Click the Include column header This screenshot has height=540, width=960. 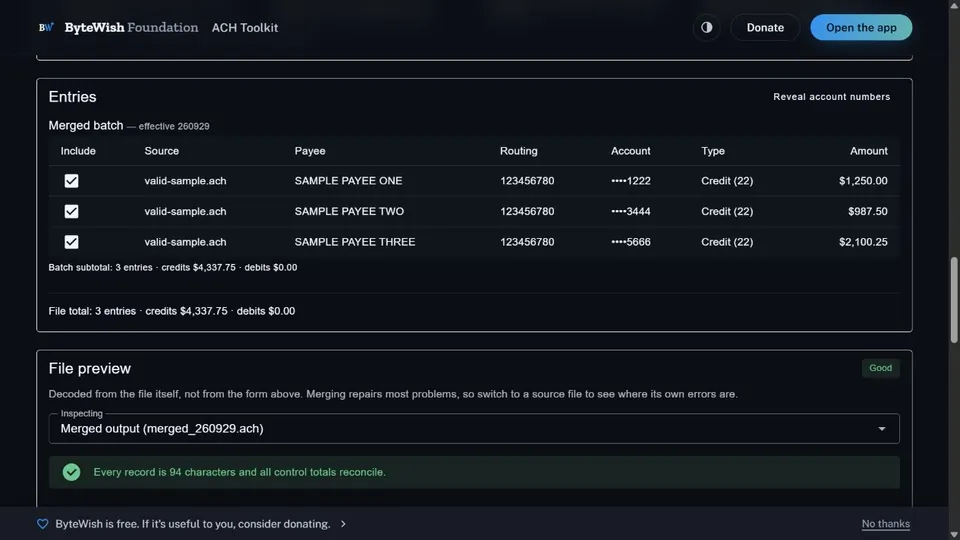78,151
